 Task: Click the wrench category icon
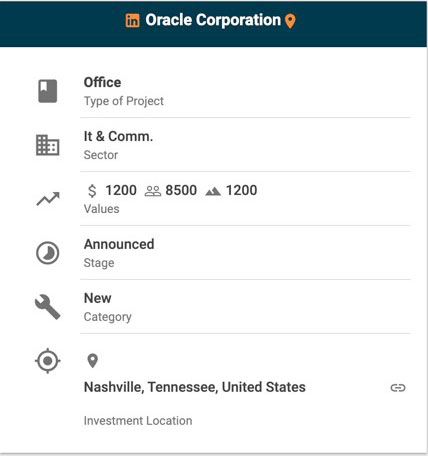pos(48,307)
